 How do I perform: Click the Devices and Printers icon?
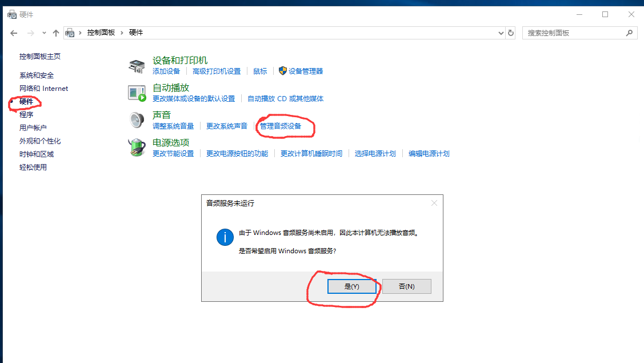137,66
